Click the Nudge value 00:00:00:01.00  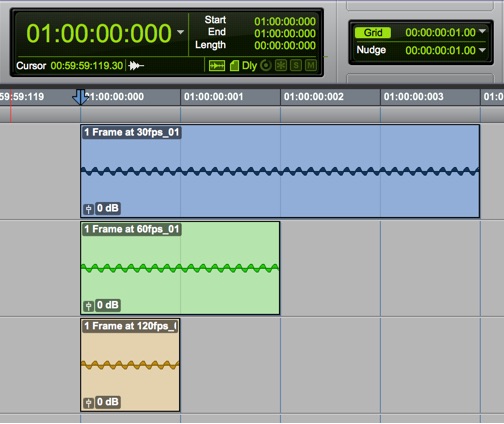tap(440, 50)
